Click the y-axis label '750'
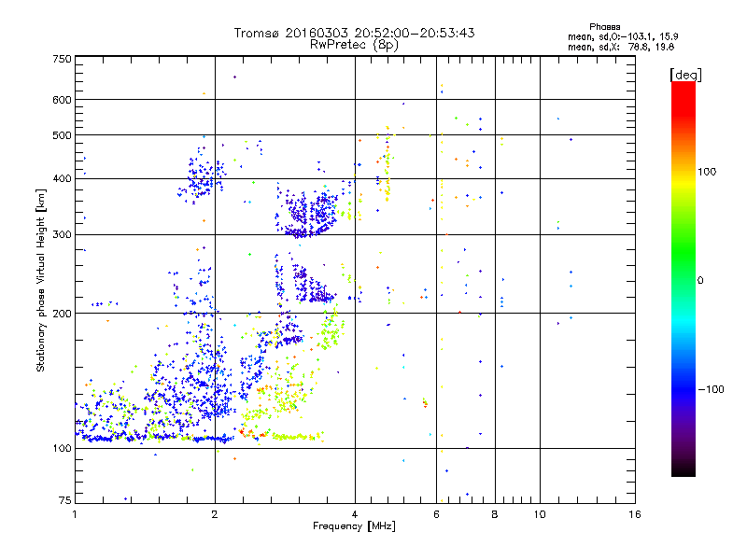 (x=62, y=59)
